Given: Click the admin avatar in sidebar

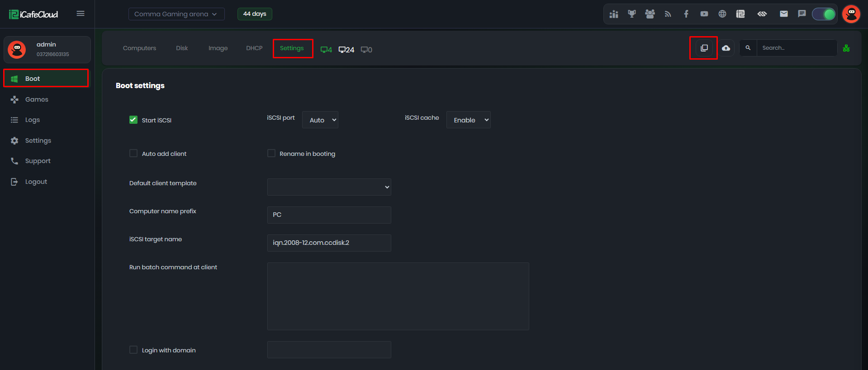Looking at the screenshot, I should click(17, 50).
